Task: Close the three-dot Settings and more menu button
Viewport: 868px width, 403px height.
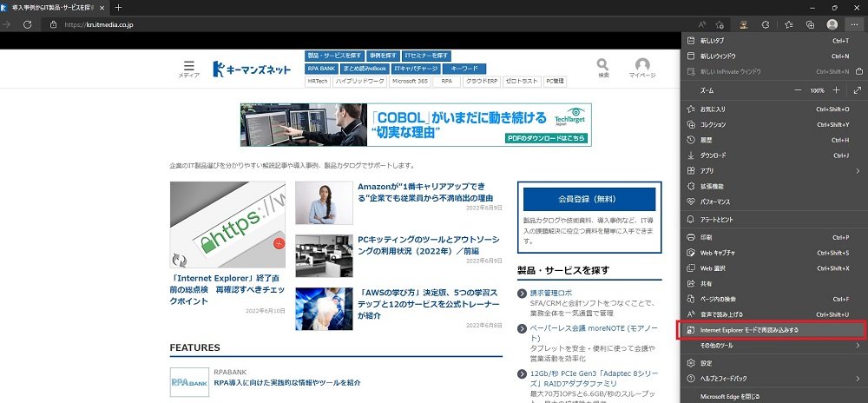Action: click(855, 24)
